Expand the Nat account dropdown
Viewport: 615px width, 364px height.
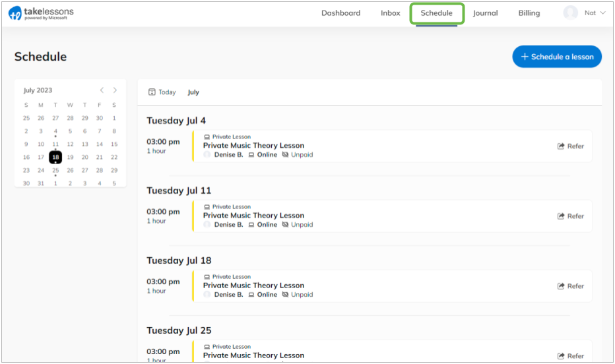[603, 13]
